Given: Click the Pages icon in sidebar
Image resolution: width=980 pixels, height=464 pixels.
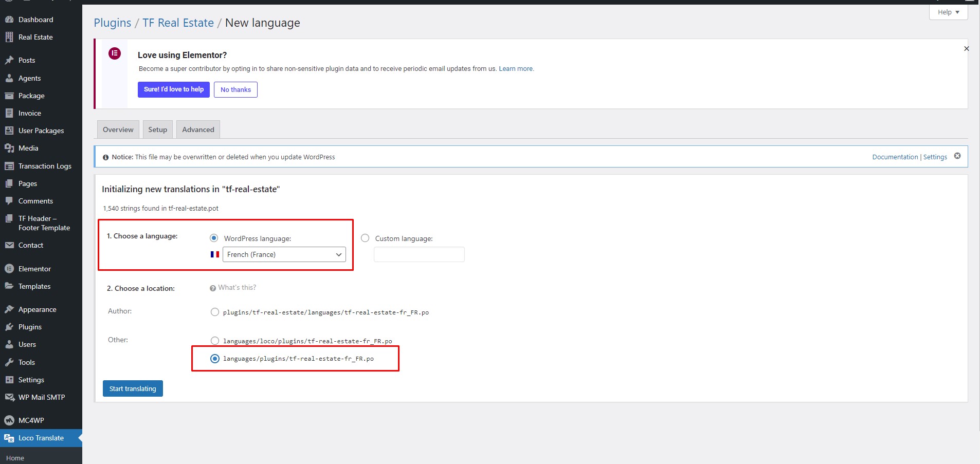Looking at the screenshot, I should click(x=9, y=183).
